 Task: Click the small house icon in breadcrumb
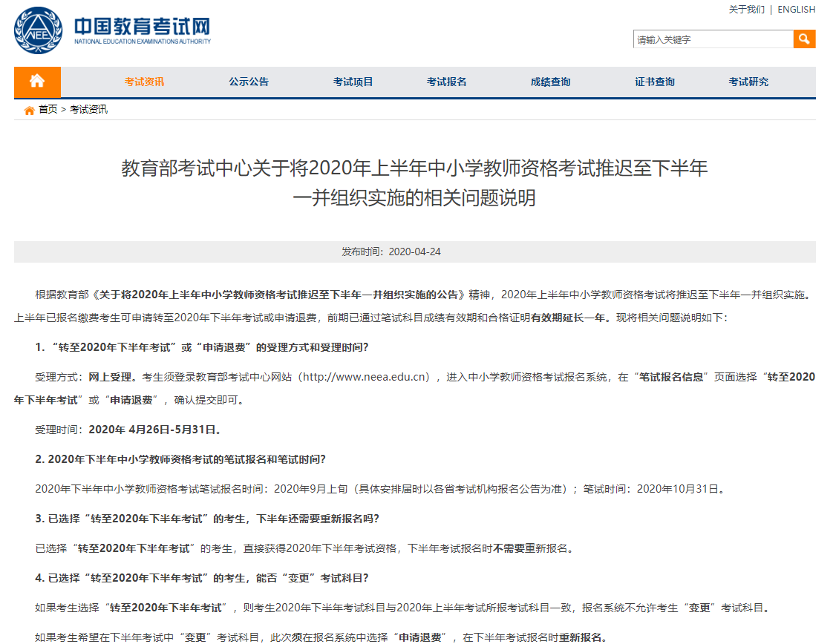point(29,110)
